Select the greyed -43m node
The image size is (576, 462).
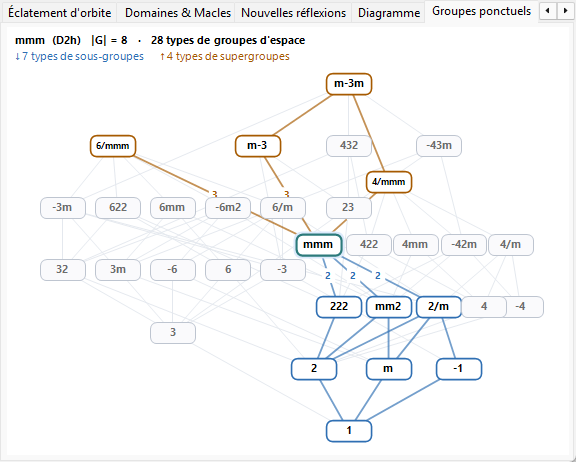pos(439,146)
